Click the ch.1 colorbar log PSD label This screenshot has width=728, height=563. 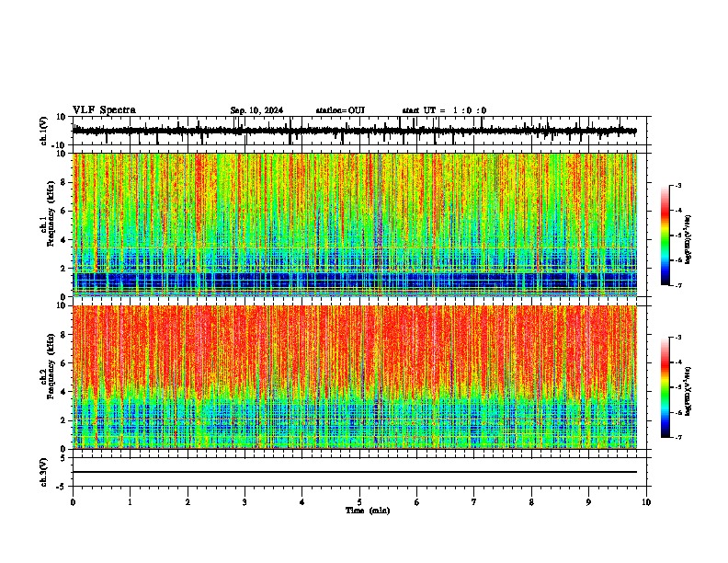[688, 240]
